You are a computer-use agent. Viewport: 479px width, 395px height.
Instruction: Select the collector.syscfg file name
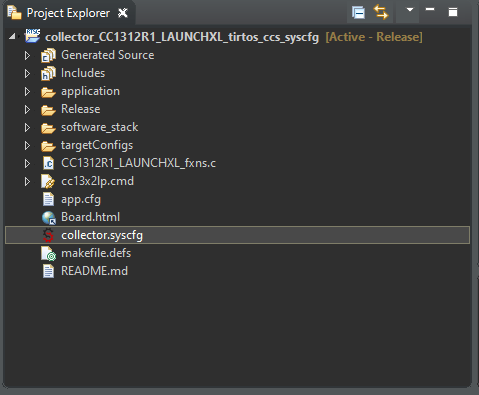tap(102, 235)
